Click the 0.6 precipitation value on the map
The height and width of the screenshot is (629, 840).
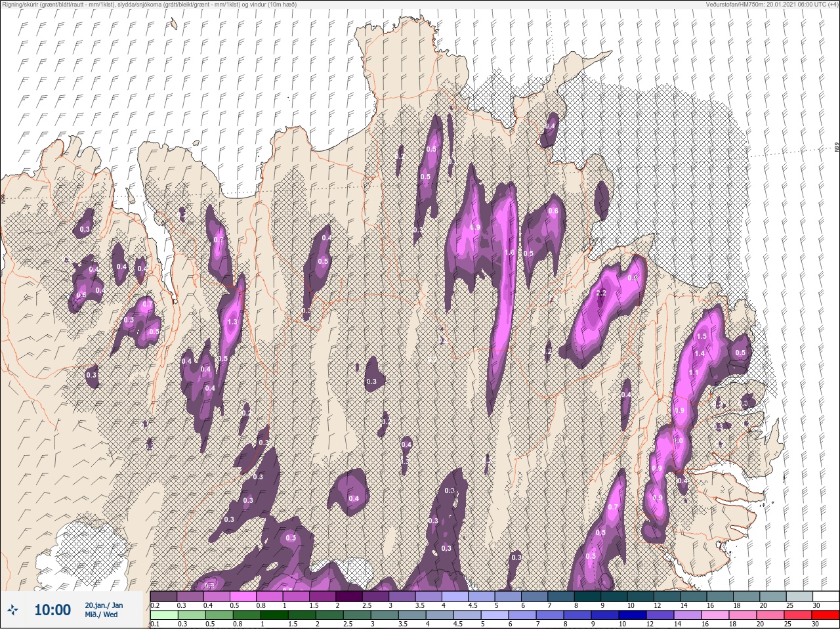pos(553,211)
